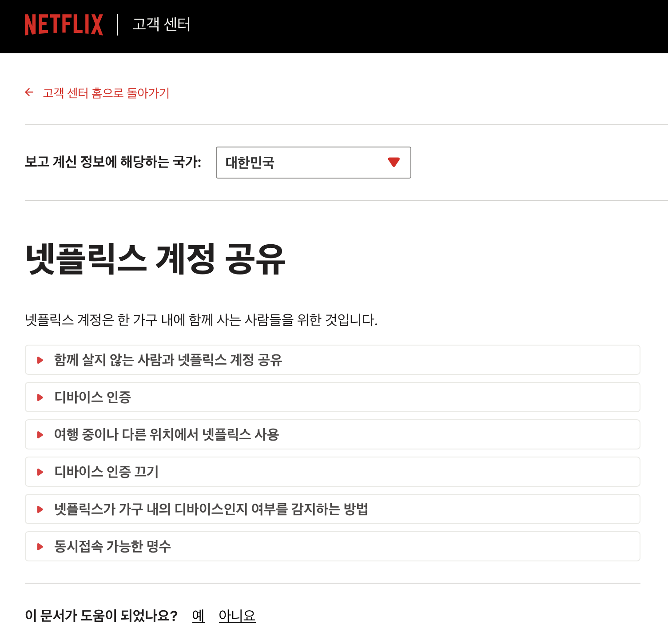
Task: Expand 함께 살지 않는 사람과 넷플릭스 계정 공유
Action: [332, 360]
